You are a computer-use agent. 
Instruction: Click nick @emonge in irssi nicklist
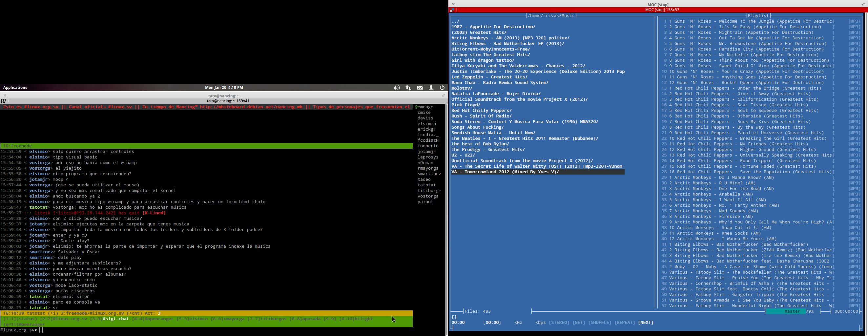click(x=424, y=107)
